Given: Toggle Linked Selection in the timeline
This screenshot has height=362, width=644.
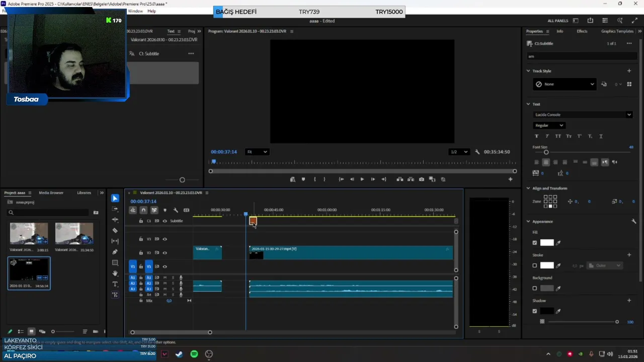Looking at the screenshot, I should 154,210.
